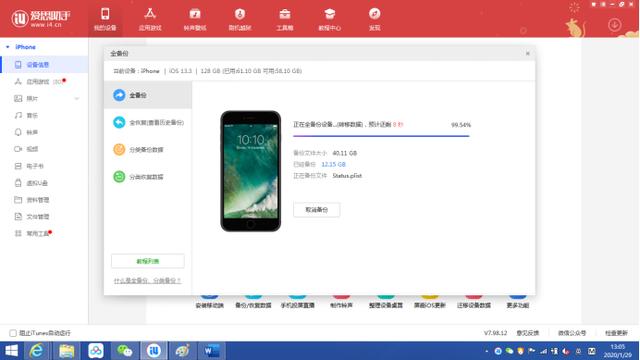Open the 教程中心 tutorial center tab
Screen dimensions: 640x360
click(x=329, y=19)
